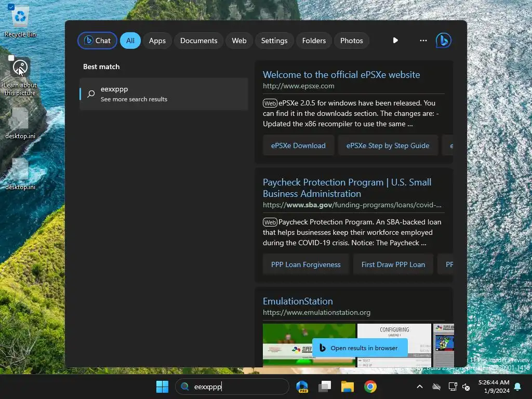Viewport: 532px width, 399px height.
Task: Open the First Draw PPP Loan link
Action: (393, 264)
